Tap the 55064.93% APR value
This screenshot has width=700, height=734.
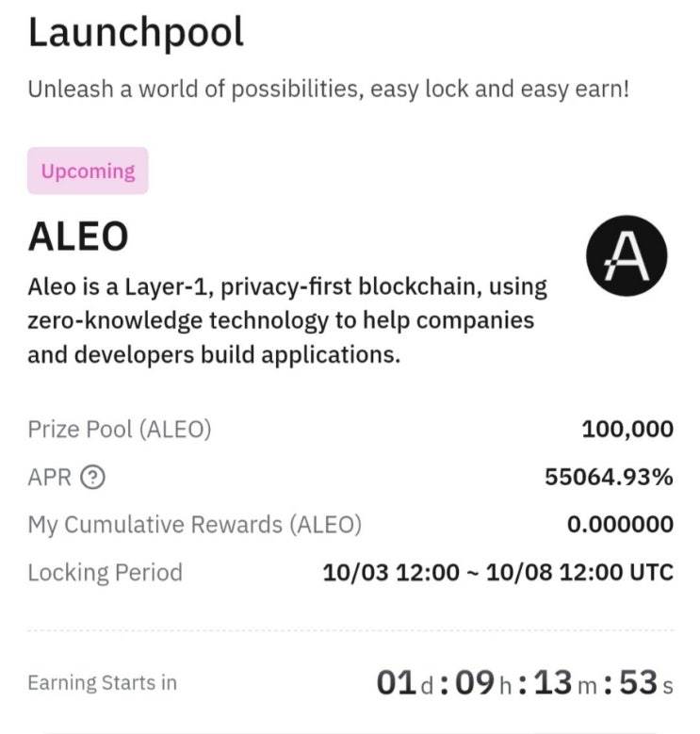609,478
